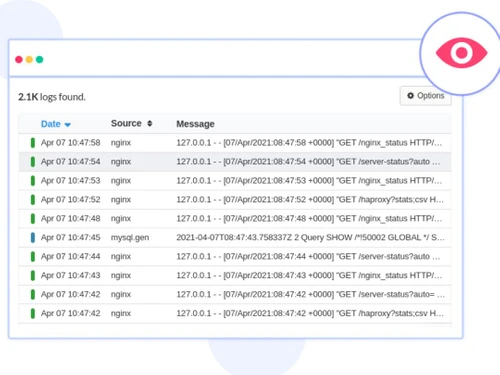Open the 08:47:43 nginx_status message
Screen dimensions: 500x375
click(309, 276)
